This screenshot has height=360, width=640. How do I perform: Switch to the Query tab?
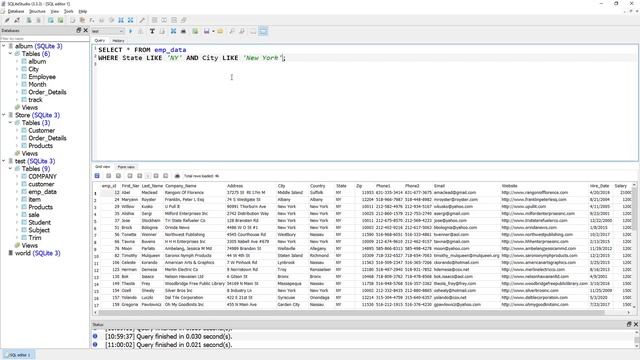coord(100,41)
